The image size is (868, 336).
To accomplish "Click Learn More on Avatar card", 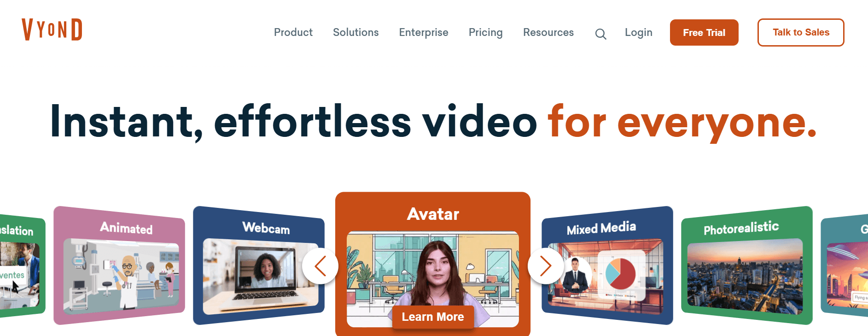I will (433, 317).
